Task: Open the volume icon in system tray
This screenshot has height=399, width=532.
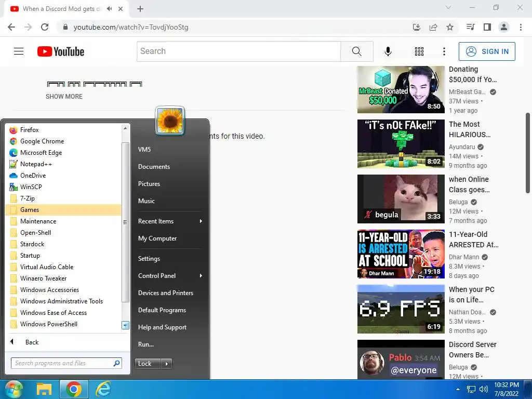Action: tap(484, 389)
